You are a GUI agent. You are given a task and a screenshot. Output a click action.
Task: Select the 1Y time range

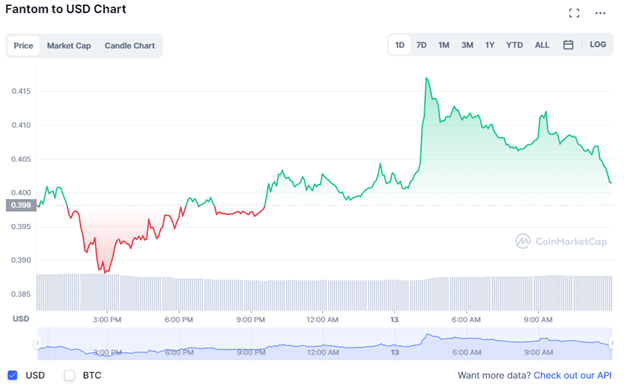point(489,45)
